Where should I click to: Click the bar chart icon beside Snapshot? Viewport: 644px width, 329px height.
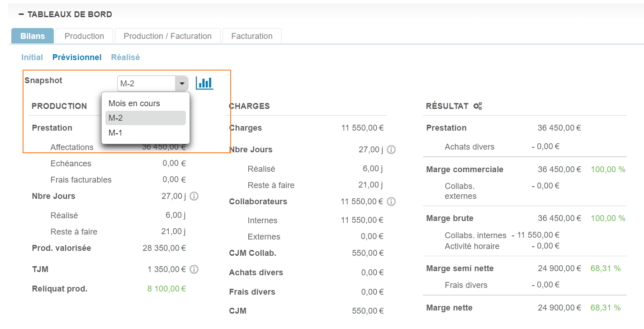point(204,83)
